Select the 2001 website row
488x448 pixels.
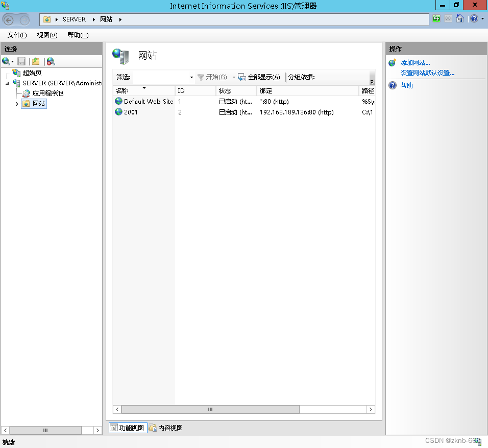click(x=244, y=112)
